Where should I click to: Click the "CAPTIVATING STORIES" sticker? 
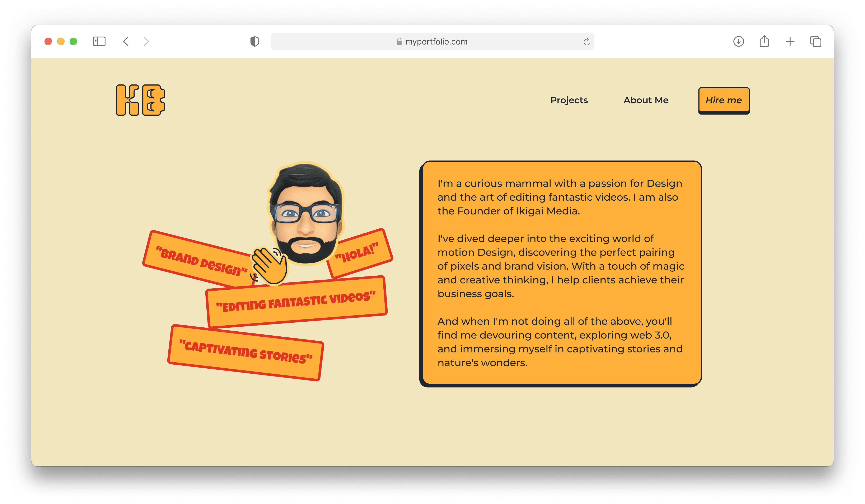(246, 353)
